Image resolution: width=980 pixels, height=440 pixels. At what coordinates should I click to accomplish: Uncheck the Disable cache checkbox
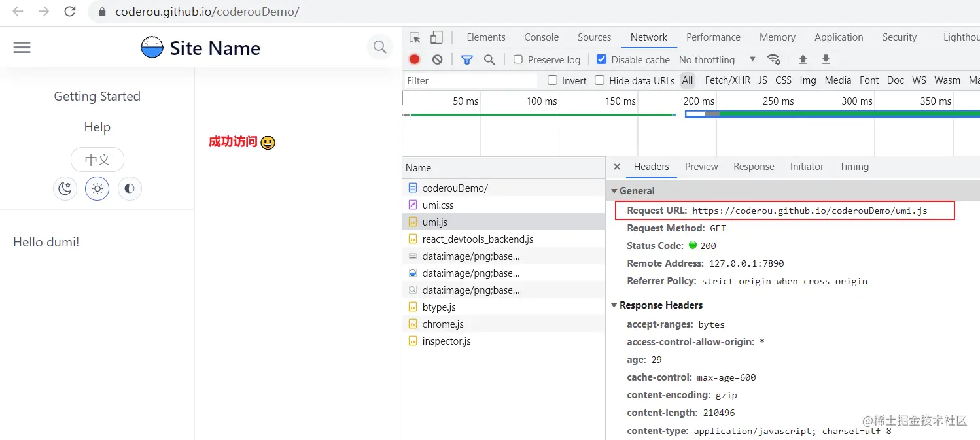[x=601, y=59]
